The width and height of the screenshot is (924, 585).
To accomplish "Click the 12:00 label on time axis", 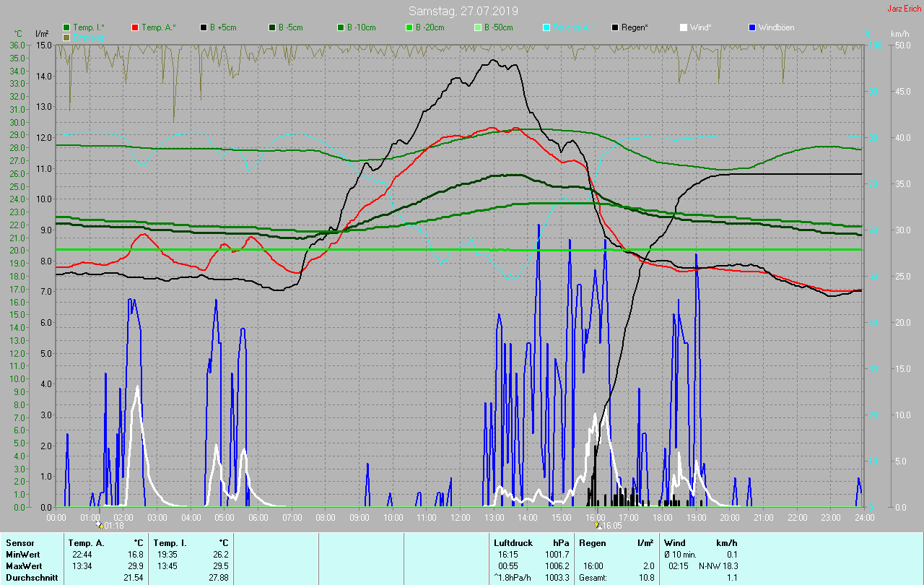I will click(x=460, y=518).
